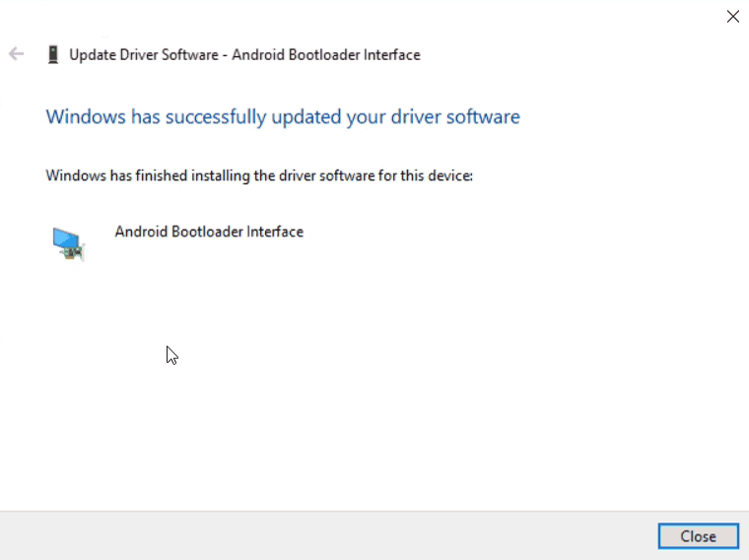Click the 'Update Driver Software - Android Bootloader Interface' title
The height and width of the screenshot is (560, 749).
[x=245, y=55]
